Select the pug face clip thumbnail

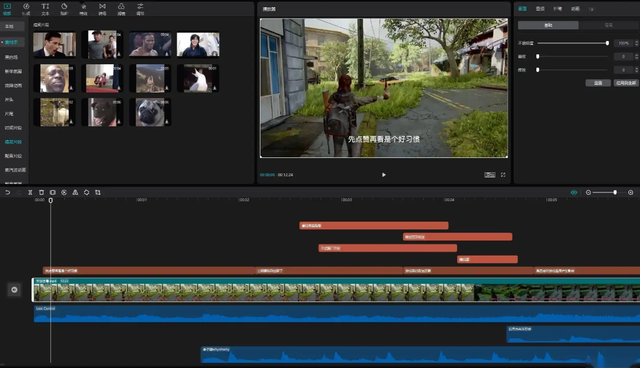[x=150, y=112]
